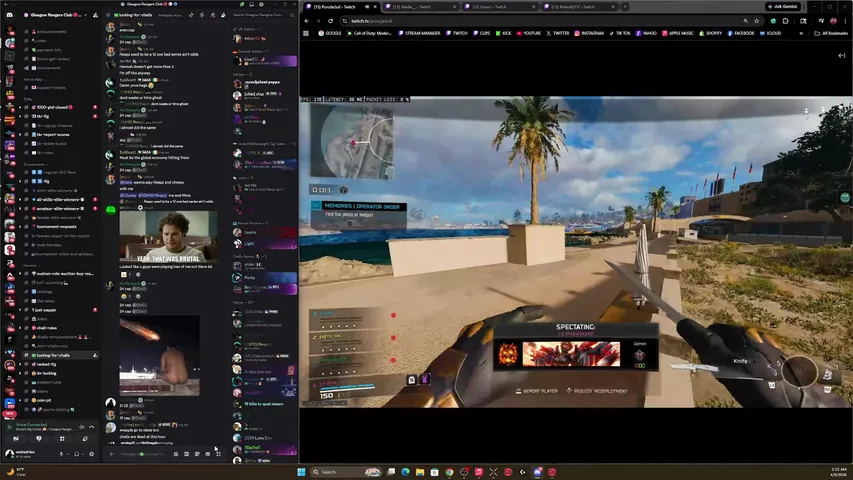Expand the amateur-elite-winners channel arrow

click(20, 208)
